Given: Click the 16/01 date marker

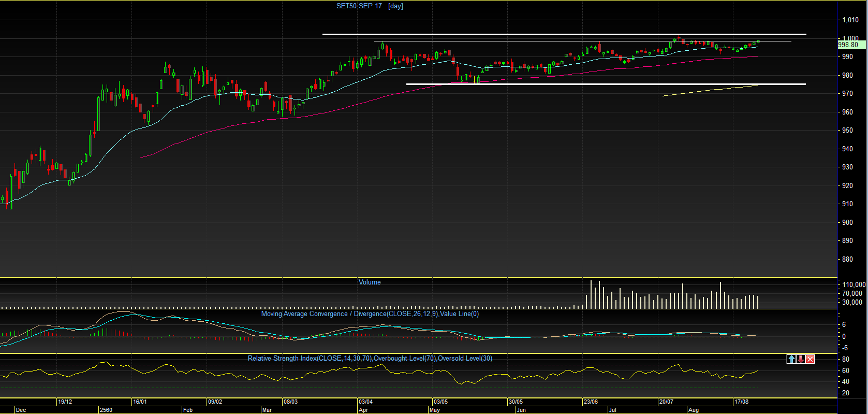Looking at the screenshot, I should (x=140, y=402).
